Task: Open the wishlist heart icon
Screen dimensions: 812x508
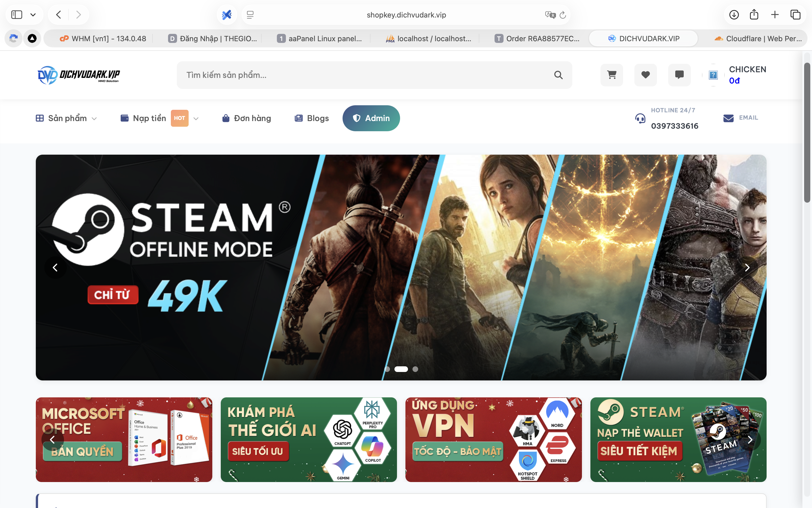Action: 645,75
